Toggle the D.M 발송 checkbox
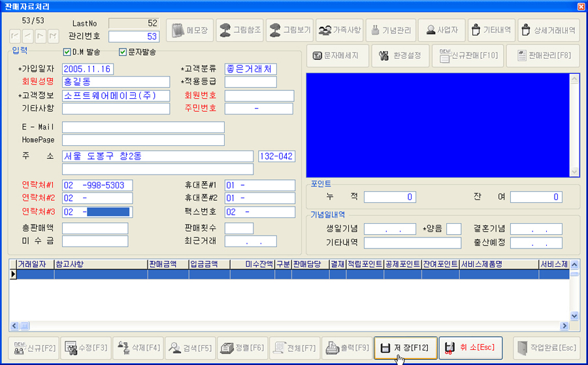588x365 pixels. 67,52
